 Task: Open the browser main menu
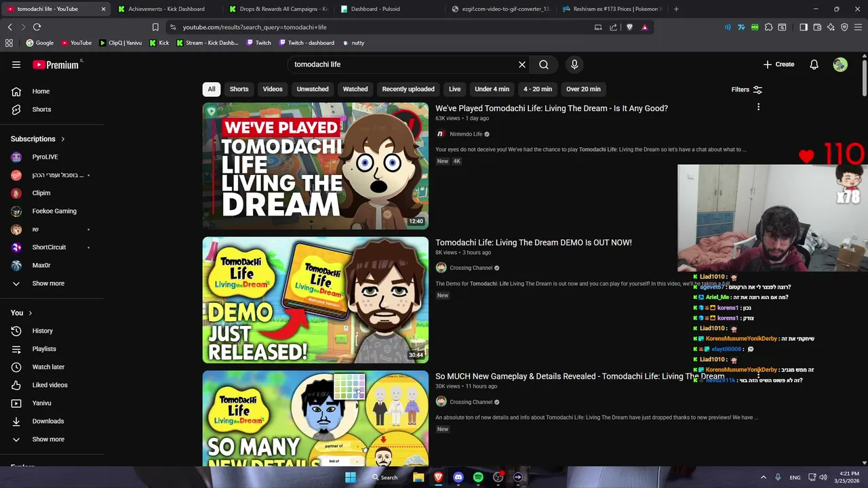coord(858,27)
